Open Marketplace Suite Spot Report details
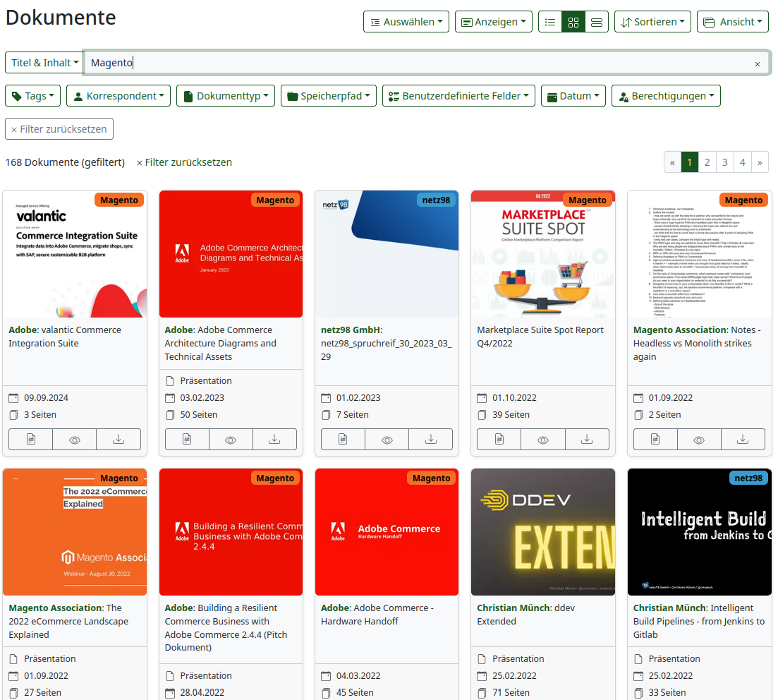 499,440
